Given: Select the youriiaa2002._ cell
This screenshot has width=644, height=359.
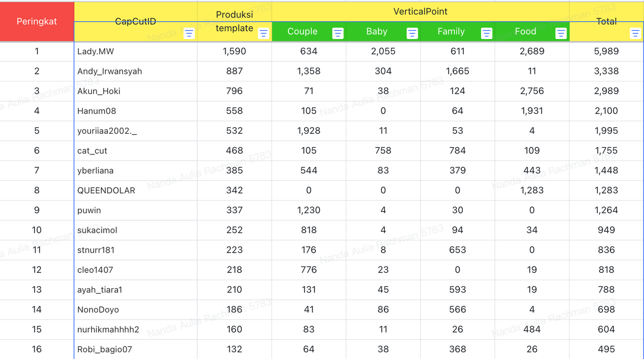Looking at the screenshot, I should pyautogui.click(x=136, y=131).
